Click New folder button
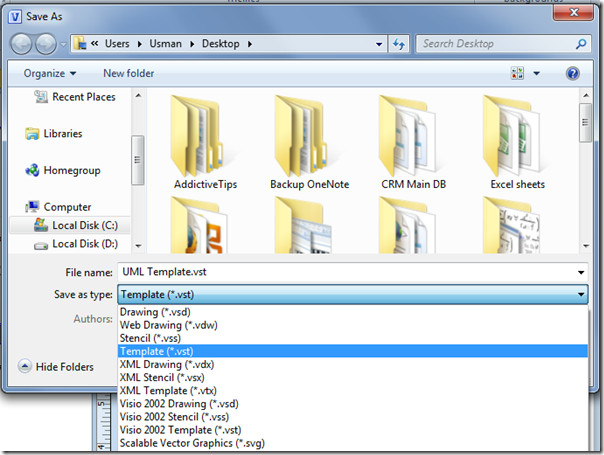The height and width of the screenshot is (455, 604). 129,73
